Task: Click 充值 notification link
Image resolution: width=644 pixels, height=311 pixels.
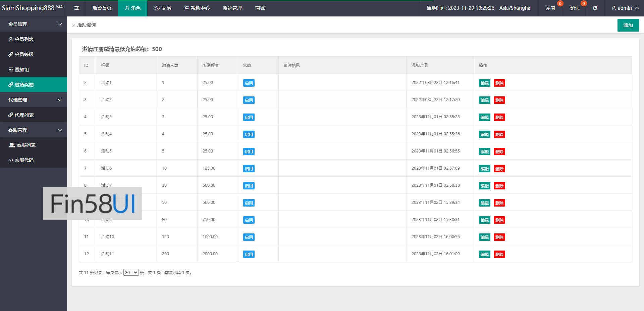Action: (x=550, y=8)
